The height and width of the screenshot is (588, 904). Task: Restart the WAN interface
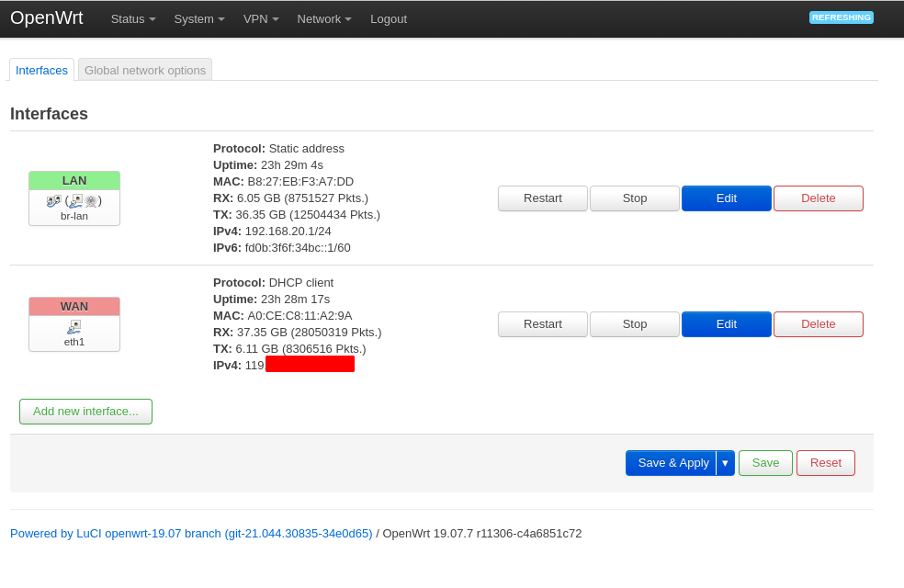pos(543,324)
